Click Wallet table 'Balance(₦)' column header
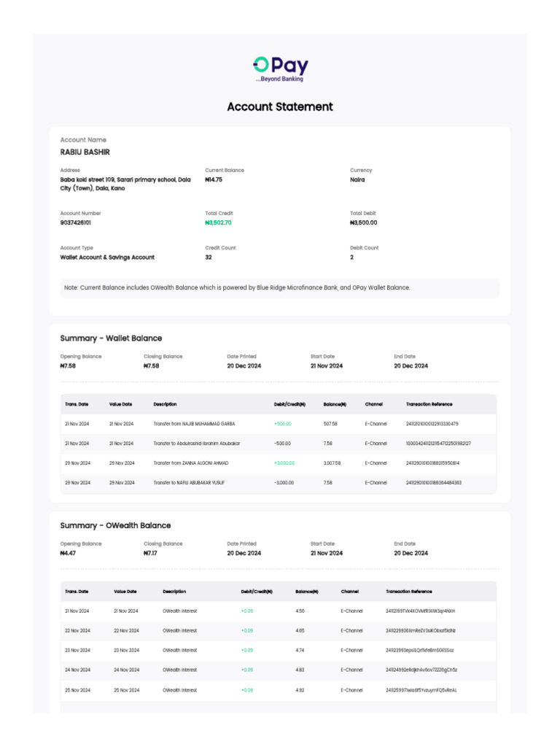 [335, 404]
